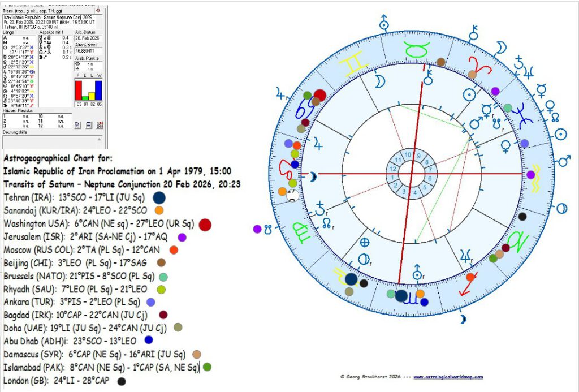Click the Sun glyph below the chart center
Screen dimensions: 579x392
click(418, 275)
